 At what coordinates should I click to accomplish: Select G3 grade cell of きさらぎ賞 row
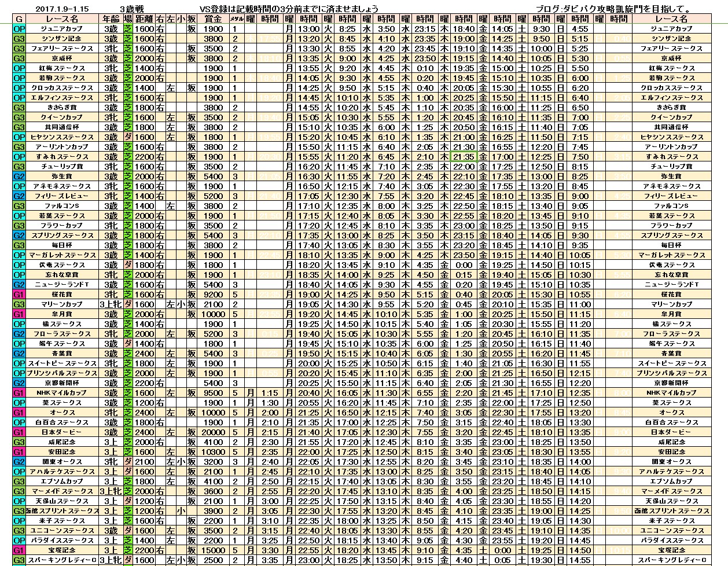click(x=20, y=108)
